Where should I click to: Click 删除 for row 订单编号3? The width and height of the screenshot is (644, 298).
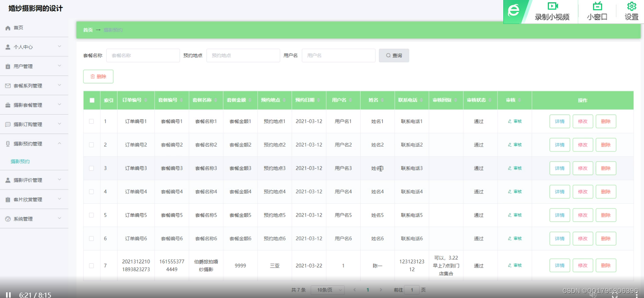pos(606,168)
